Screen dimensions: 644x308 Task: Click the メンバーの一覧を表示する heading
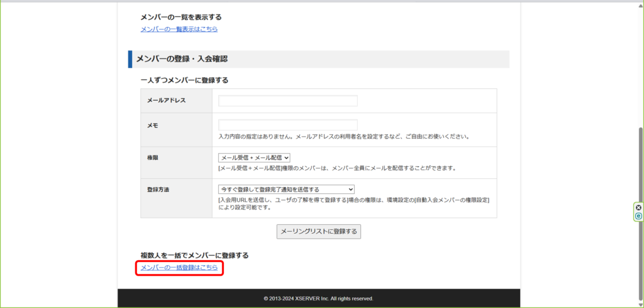(x=181, y=17)
